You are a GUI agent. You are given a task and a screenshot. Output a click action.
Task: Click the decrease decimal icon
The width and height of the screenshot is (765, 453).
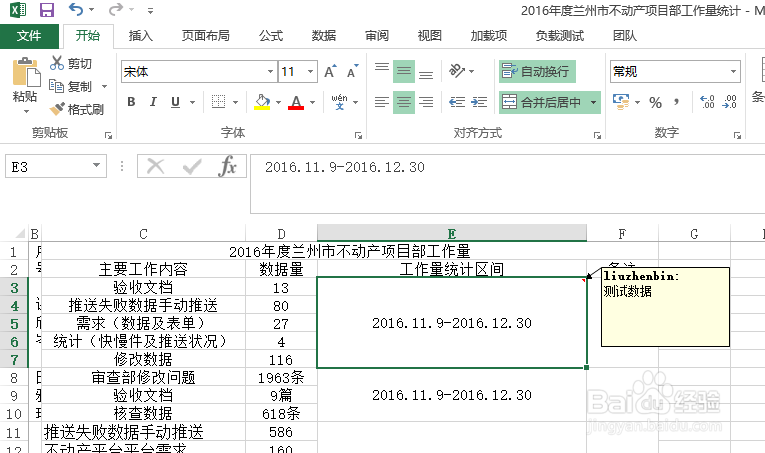coord(729,102)
